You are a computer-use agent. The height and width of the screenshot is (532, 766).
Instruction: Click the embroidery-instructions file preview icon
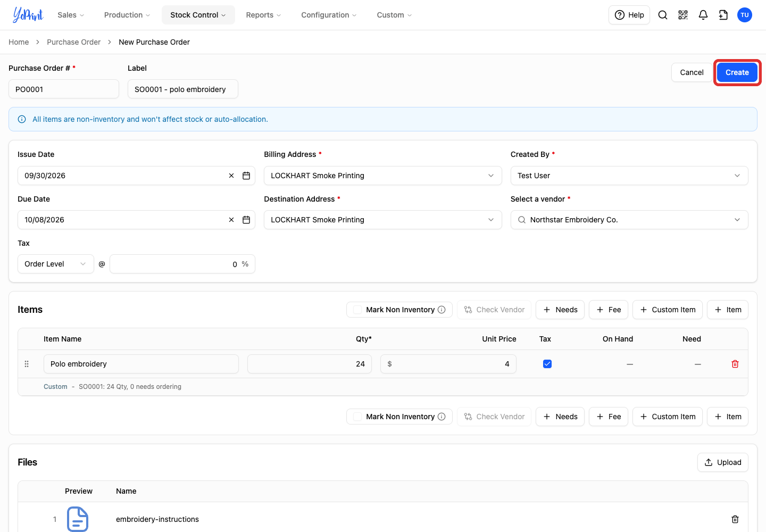(x=78, y=519)
